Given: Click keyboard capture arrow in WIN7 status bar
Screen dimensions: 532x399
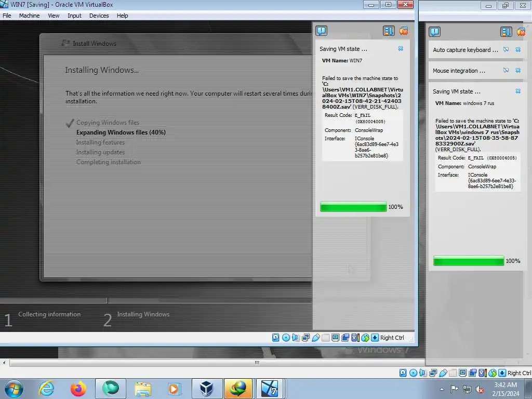Looking at the screenshot, I should tap(375, 338).
